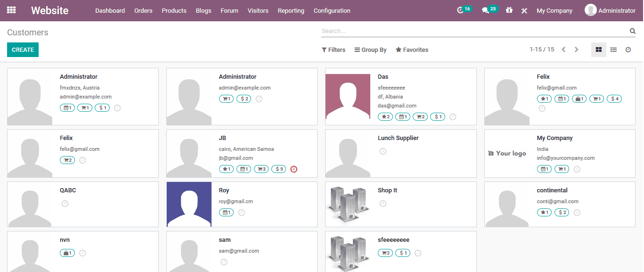
Task: Navigate to the Orders menu
Action: [x=143, y=10]
